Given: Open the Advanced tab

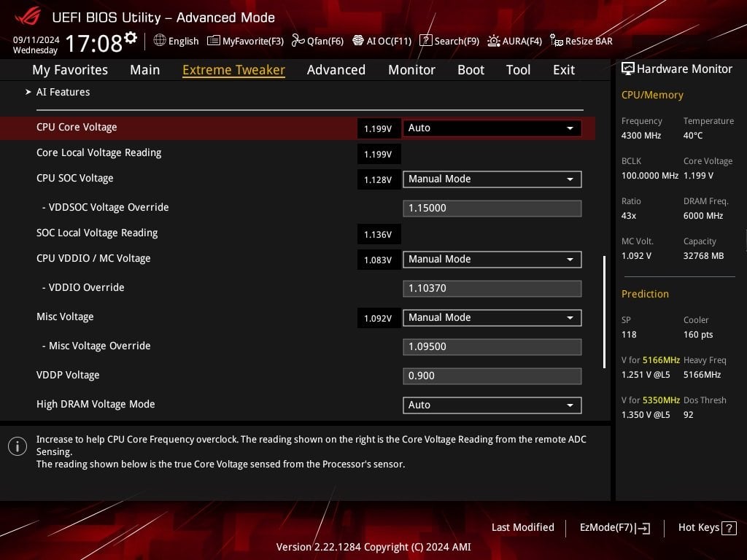Looking at the screenshot, I should point(336,70).
